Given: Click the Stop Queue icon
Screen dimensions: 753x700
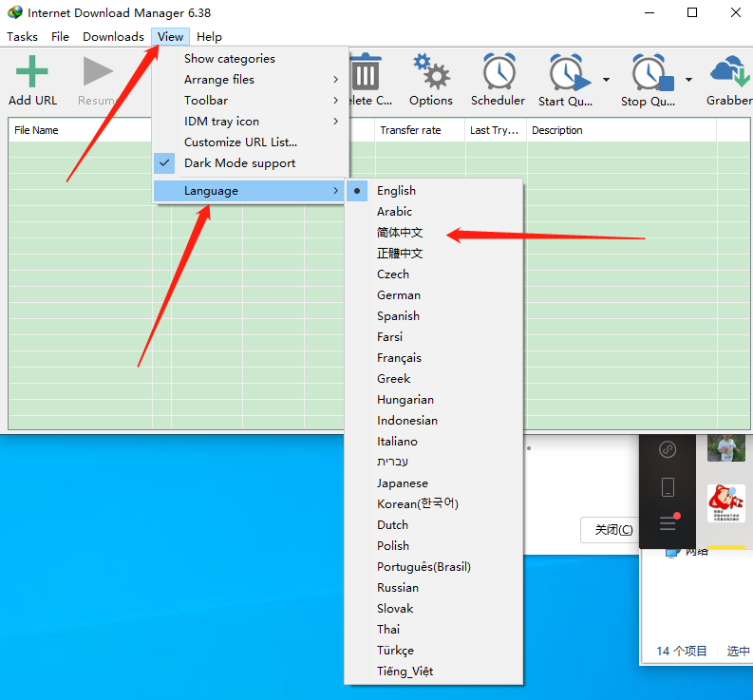Looking at the screenshot, I should [652, 73].
